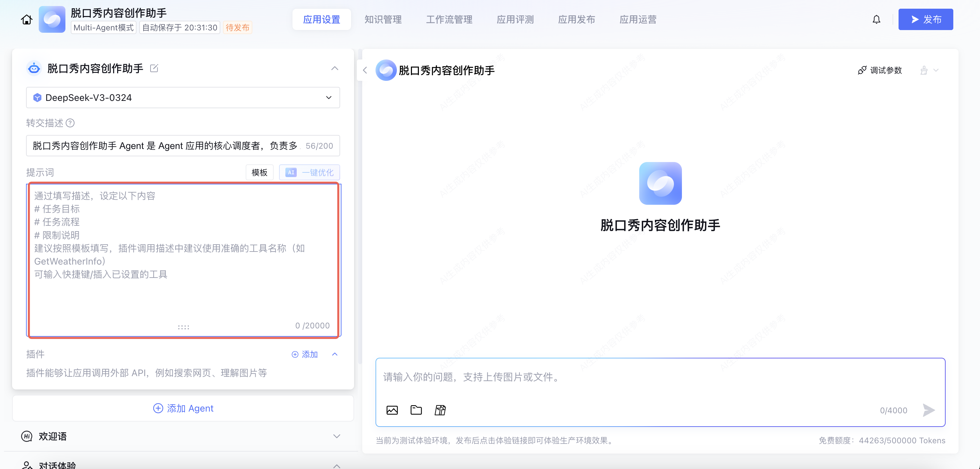Screen dimensions: 980x469
Task: Expand the 欢迎语 section
Action: (x=336, y=436)
